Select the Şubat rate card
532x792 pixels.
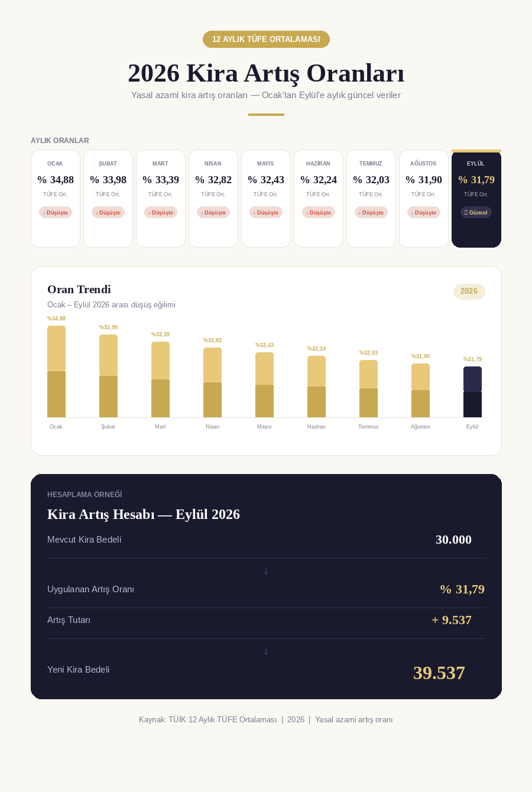click(x=108, y=199)
